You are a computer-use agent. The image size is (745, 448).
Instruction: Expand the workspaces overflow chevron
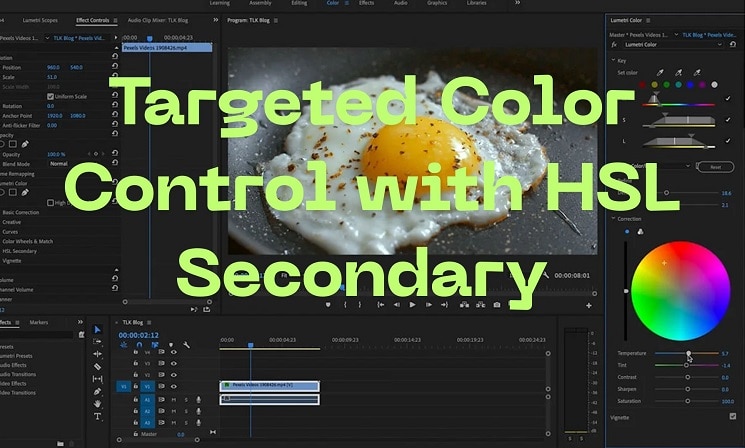[517, 3]
